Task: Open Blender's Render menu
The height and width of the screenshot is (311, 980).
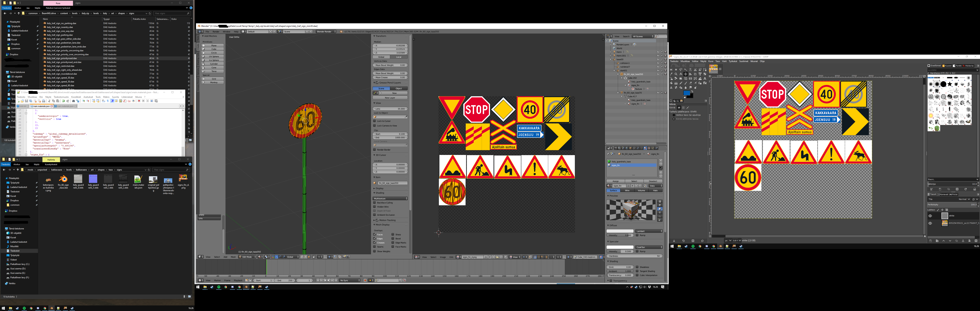Action: [x=216, y=31]
